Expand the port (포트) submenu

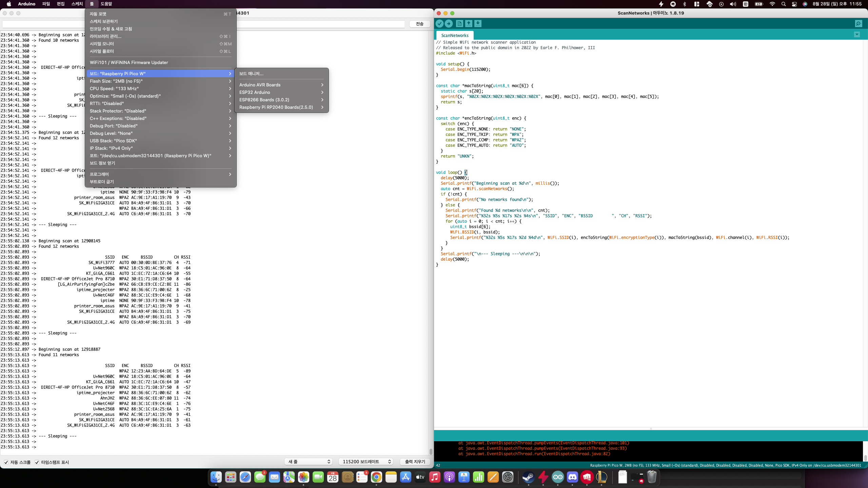coord(160,156)
